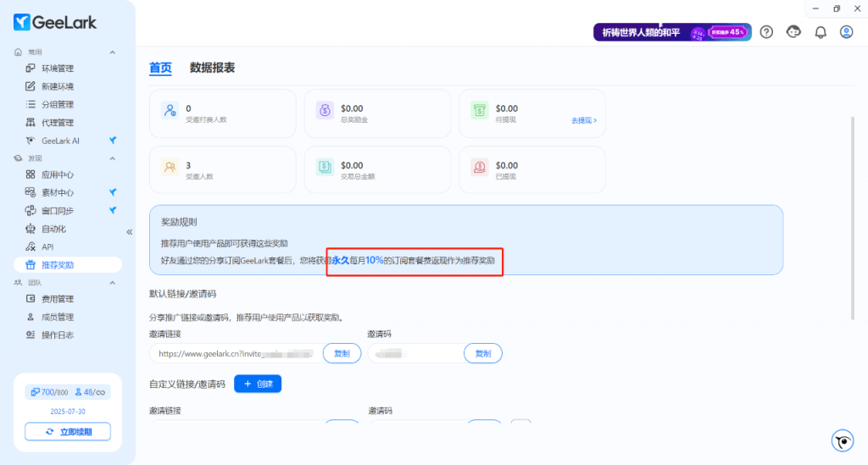Go to 代理管理 in sidebar
The height and width of the screenshot is (465, 868).
pos(58,123)
